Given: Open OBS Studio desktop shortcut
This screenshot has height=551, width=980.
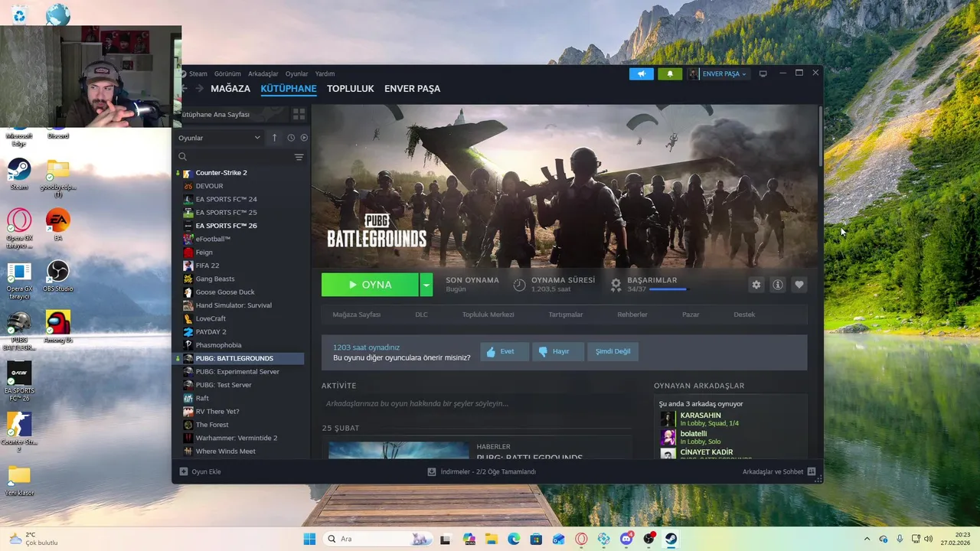Looking at the screenshot, I should tap(57, 276).
